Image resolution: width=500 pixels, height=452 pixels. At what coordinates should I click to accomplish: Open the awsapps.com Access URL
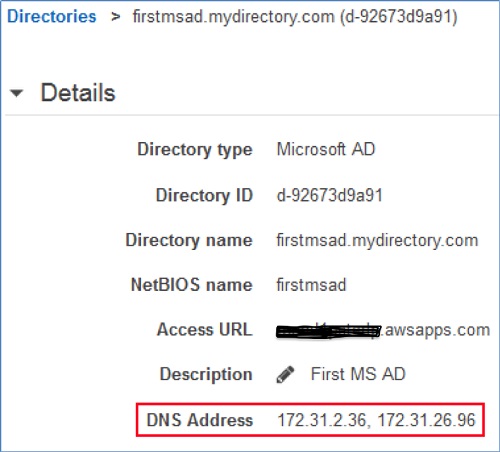coord(383,330)
